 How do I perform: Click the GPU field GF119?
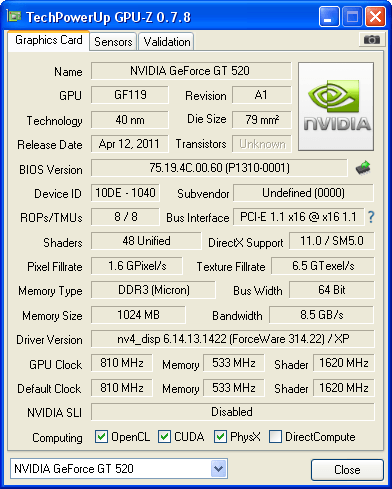(130, 95)
